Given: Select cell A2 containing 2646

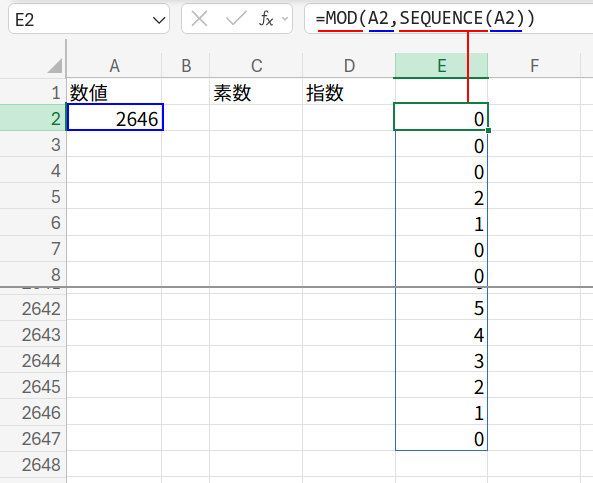Looking at the screenshot, I should tap(115, 118).
